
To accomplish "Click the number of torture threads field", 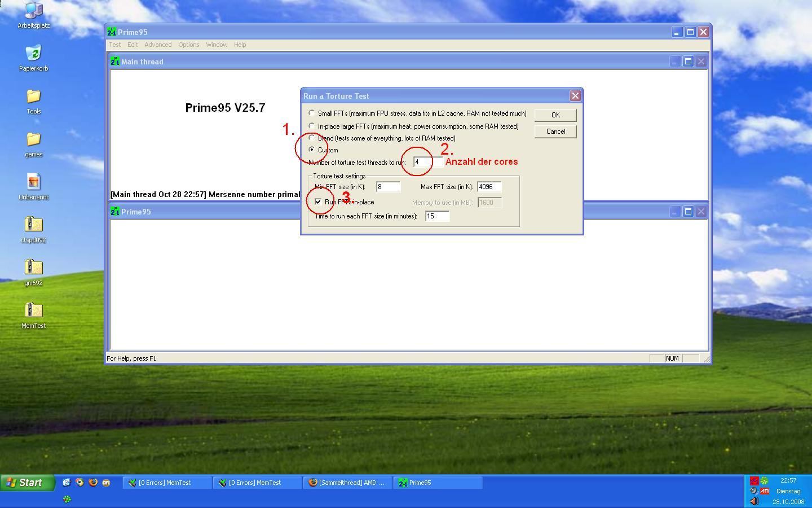I will (428, 163).
